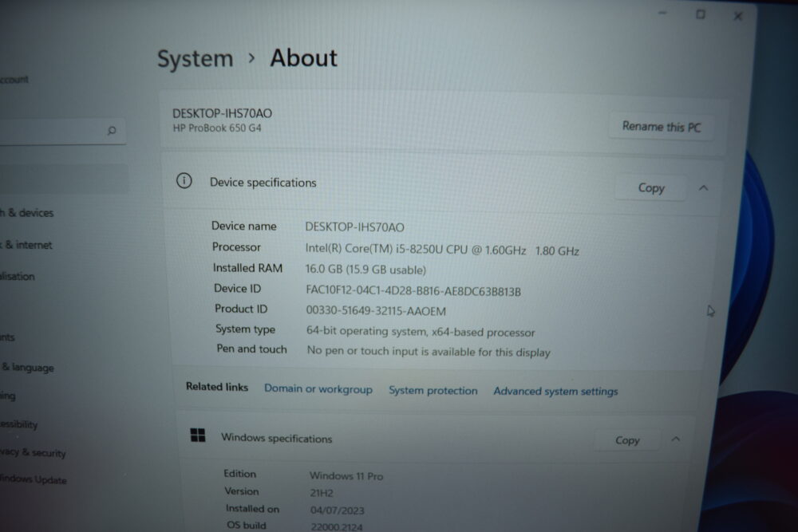Select the System type value 64-bit operating system
Image resolution: width=798 pixels, height=532 pixels.
coord(366,331)
